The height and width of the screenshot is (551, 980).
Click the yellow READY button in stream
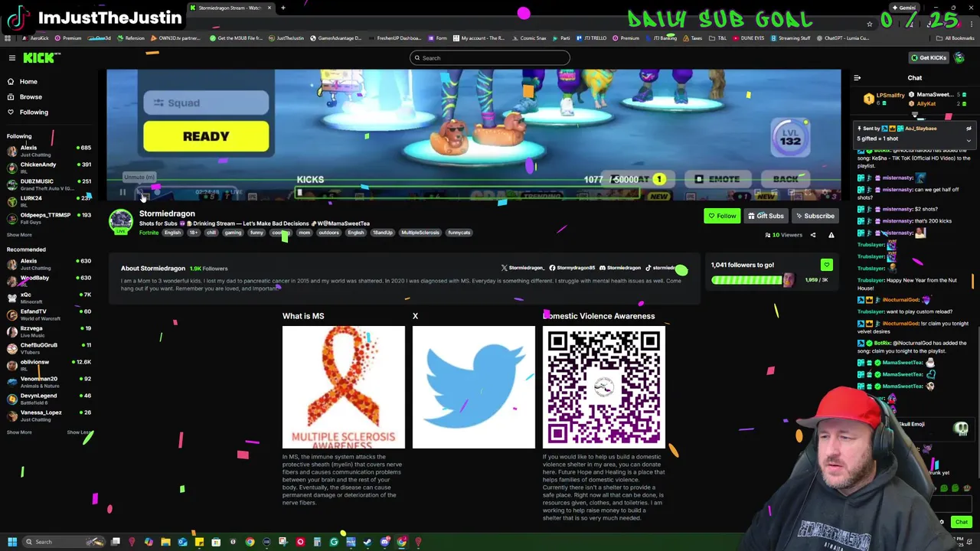(x=206, y=136)
